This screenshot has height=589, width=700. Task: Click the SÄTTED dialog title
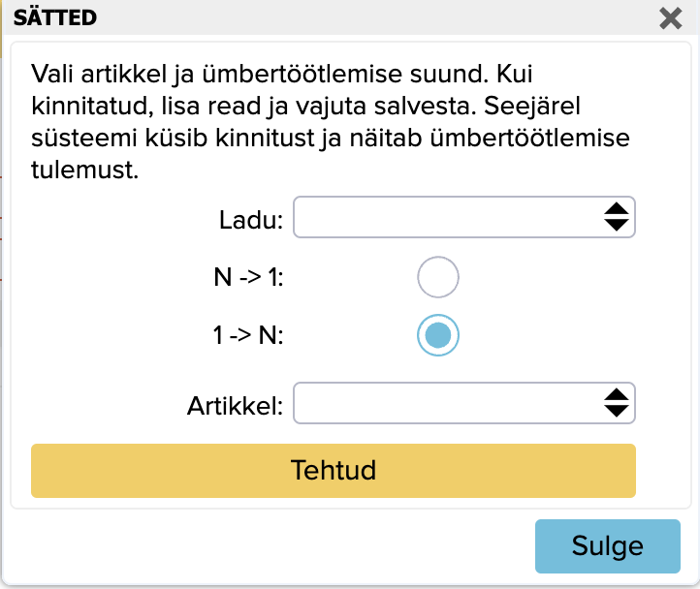tap(53, 17)
